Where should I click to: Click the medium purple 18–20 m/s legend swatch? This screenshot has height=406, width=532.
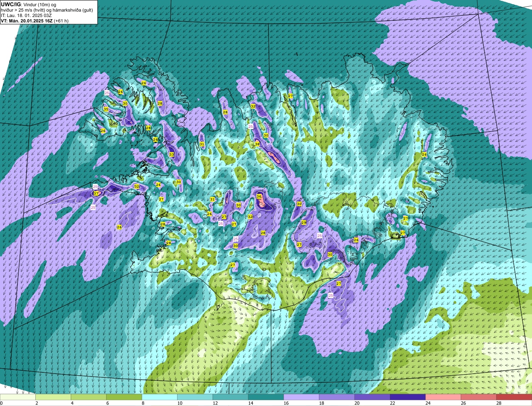337,397
